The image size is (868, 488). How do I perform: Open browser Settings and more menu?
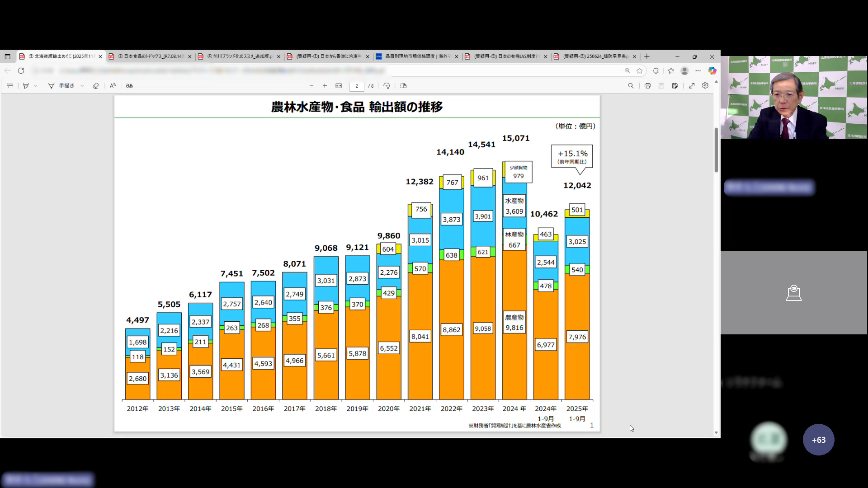[x=698, y=70]
